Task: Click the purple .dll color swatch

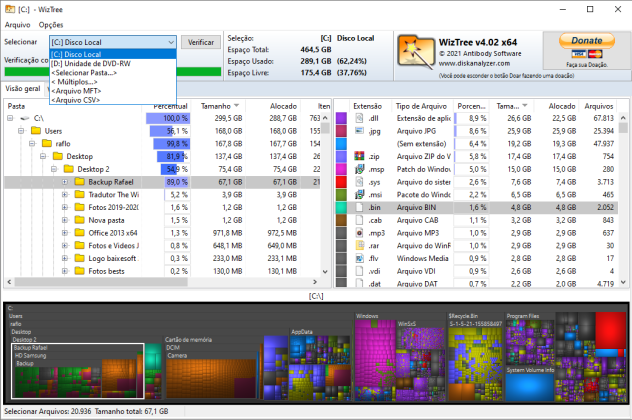Action: pyautogui.click(x=341, y=118)
